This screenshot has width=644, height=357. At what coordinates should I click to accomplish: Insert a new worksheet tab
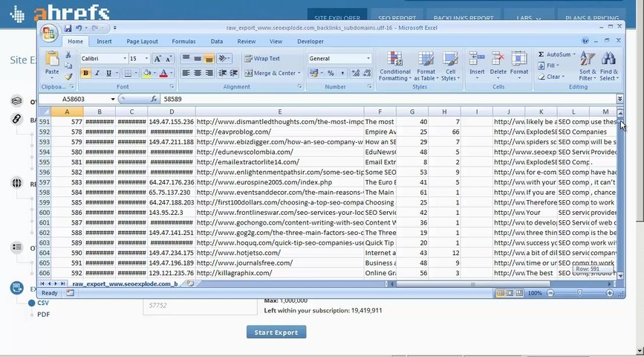pos(189,283)
